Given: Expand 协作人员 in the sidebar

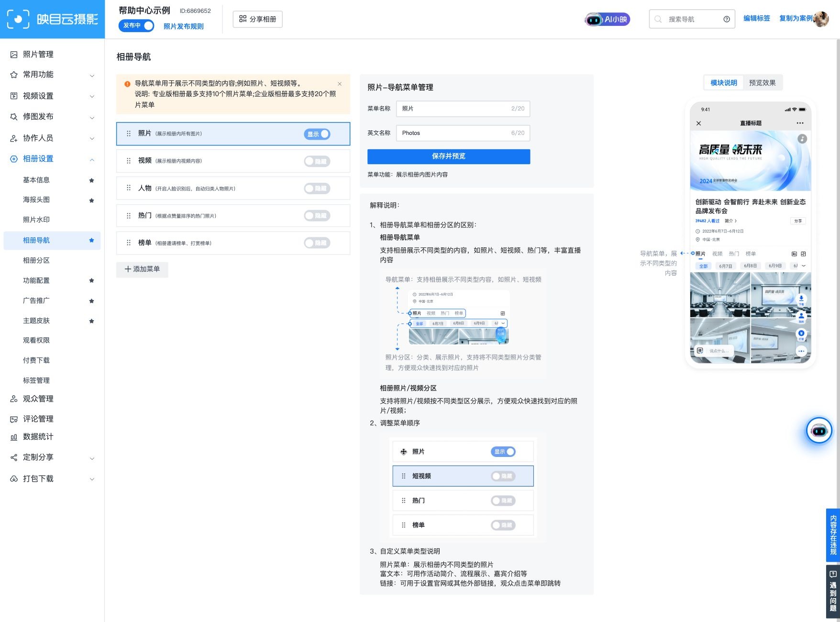Looking at the screenshot, I should [92, 139].
